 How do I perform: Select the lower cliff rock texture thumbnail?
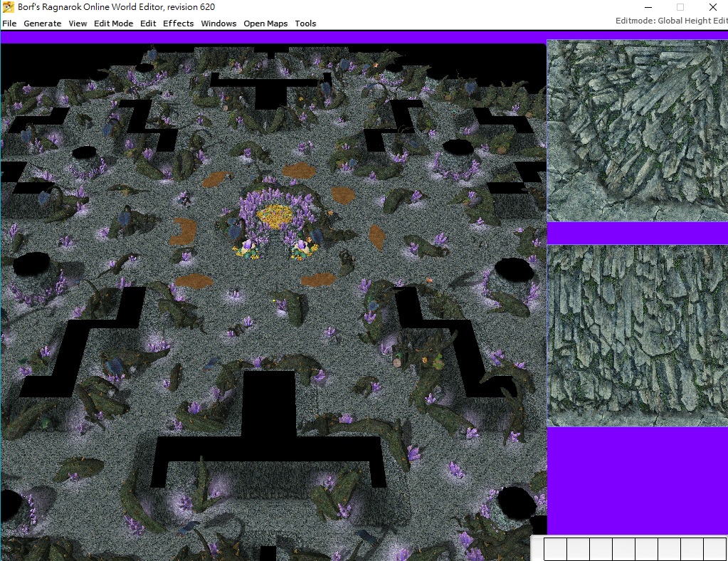[638, 336]
